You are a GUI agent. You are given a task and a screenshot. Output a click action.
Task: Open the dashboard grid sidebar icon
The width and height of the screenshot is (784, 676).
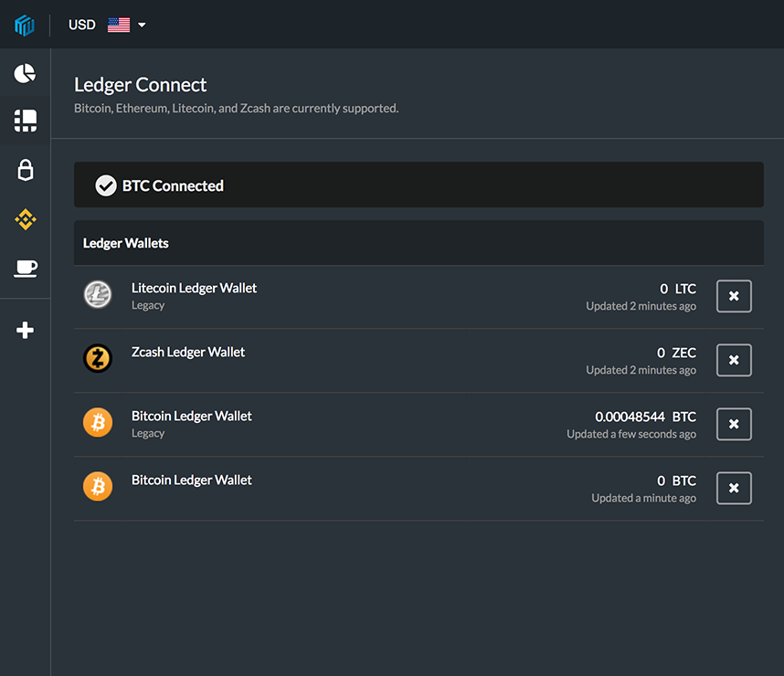click(x=25, y=121)
